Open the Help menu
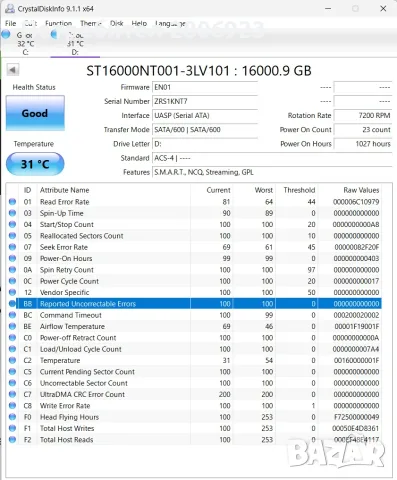 point(139,23)
